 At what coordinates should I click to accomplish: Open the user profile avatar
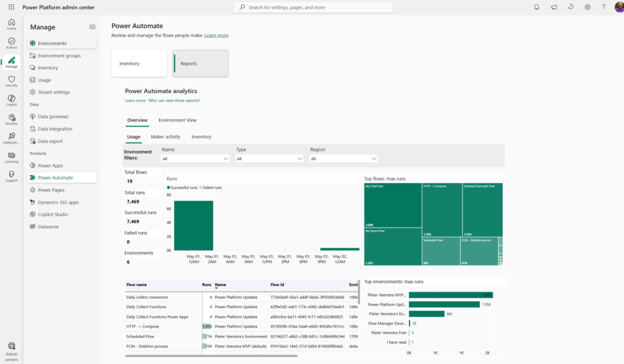tap(619, 7)
